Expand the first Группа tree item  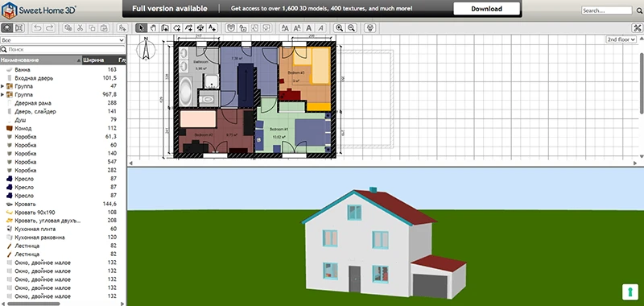pyautogui.click(x=3, y=86)
